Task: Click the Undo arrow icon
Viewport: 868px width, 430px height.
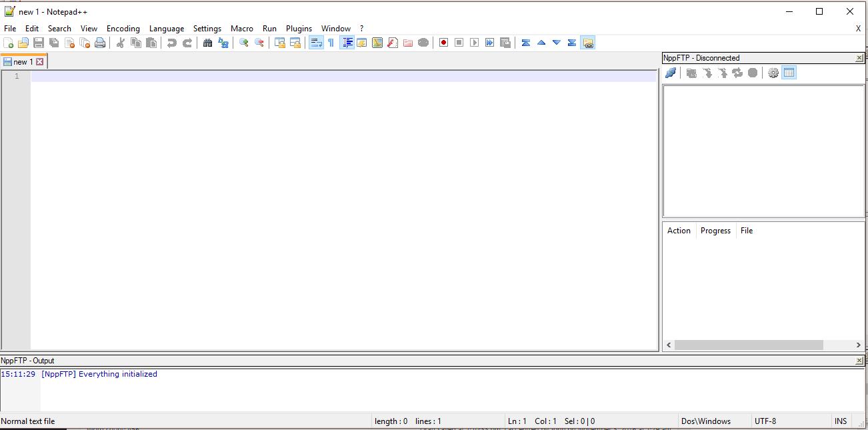Action: tap(172, 43)
